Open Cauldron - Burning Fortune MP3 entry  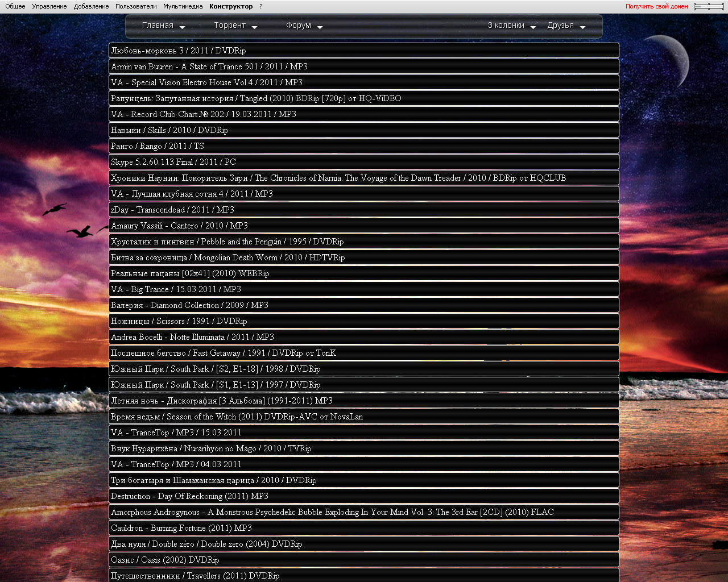pos(181,528)
